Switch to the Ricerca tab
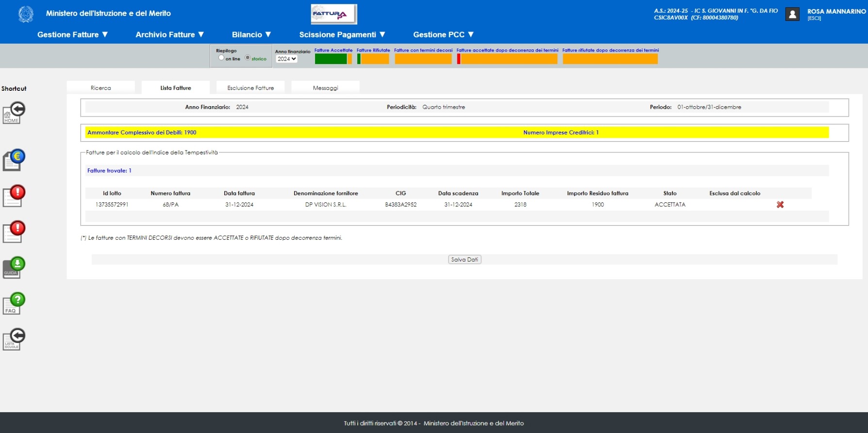 pyautogui.click(x=100, y=88)
